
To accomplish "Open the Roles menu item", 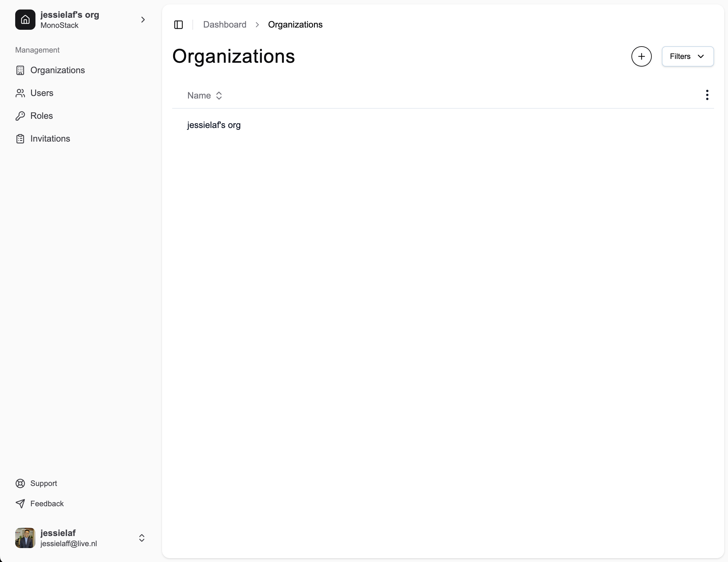I will pos(42,116).
